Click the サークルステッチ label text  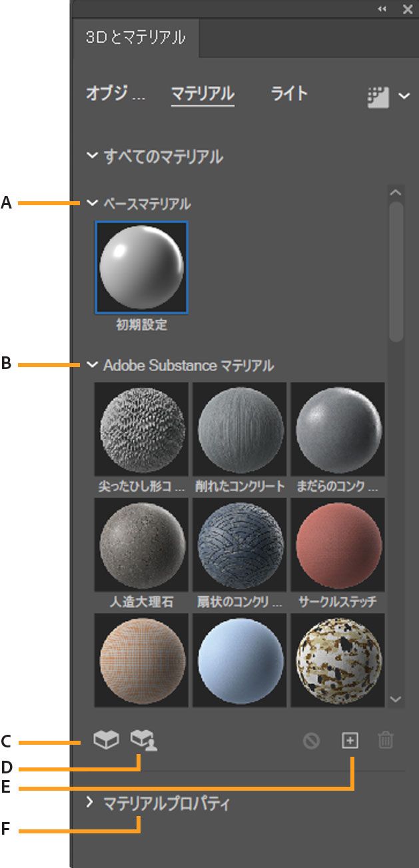point(338,602)
